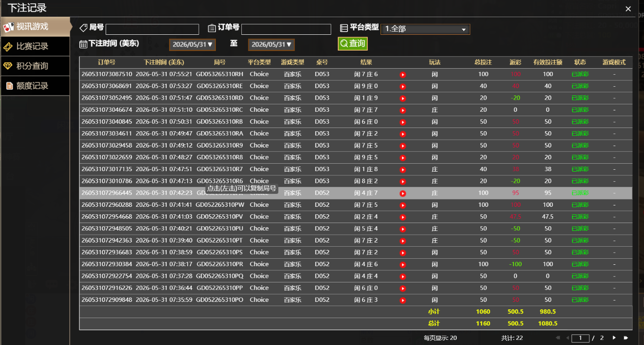Click the 总投注 column header
This screenshot has width=644, height=345.
point(483,62)
